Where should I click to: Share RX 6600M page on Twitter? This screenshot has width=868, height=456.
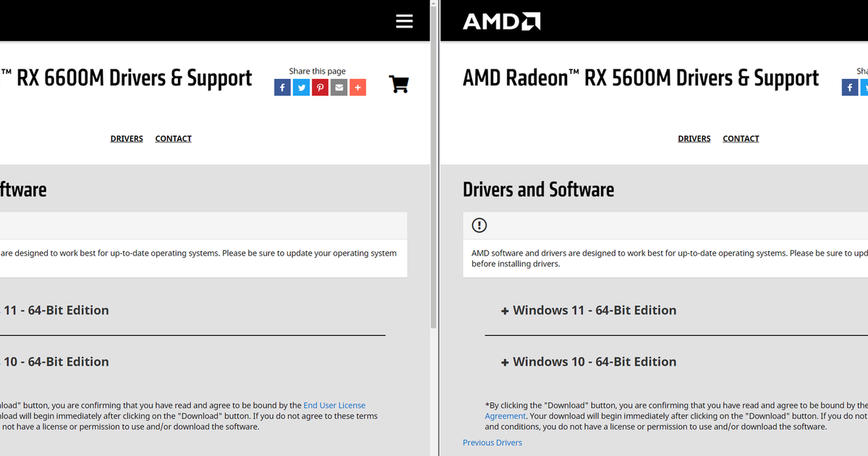302,88
